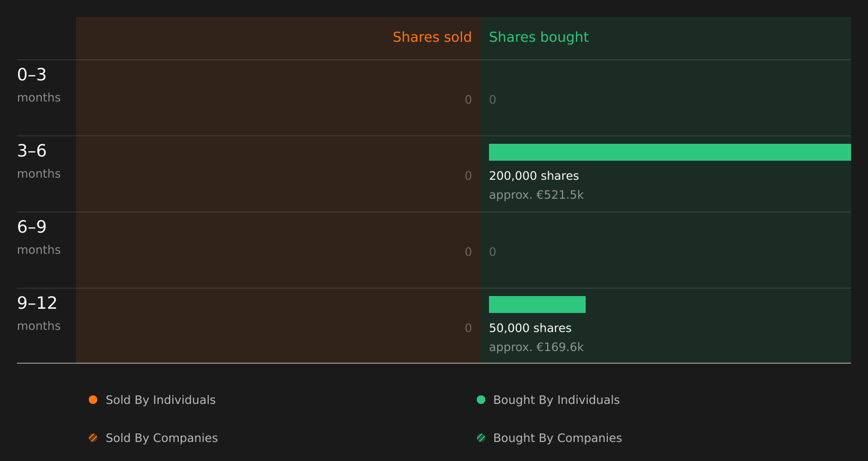Select the Sold By Companies legend label

(162, 438)
